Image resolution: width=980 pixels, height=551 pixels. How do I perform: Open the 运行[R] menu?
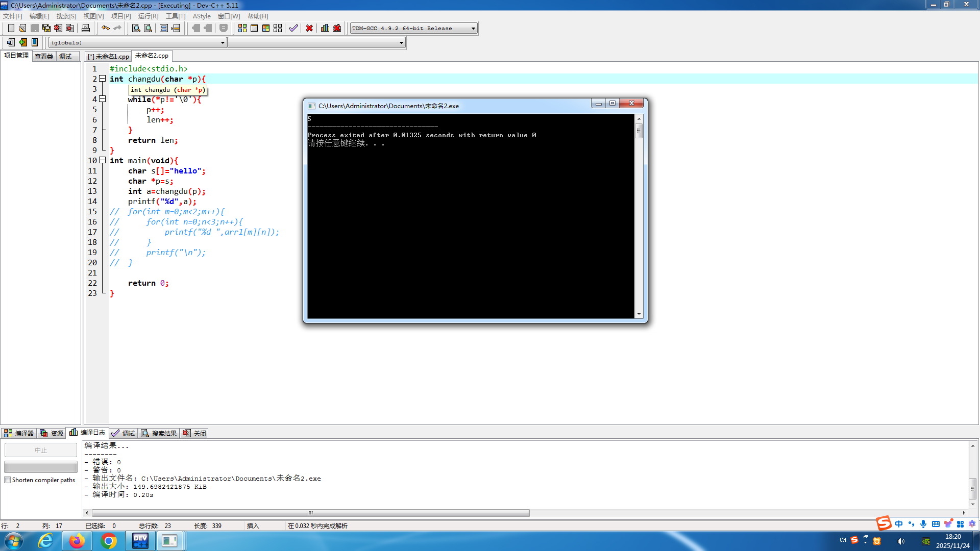pos(148,16)
